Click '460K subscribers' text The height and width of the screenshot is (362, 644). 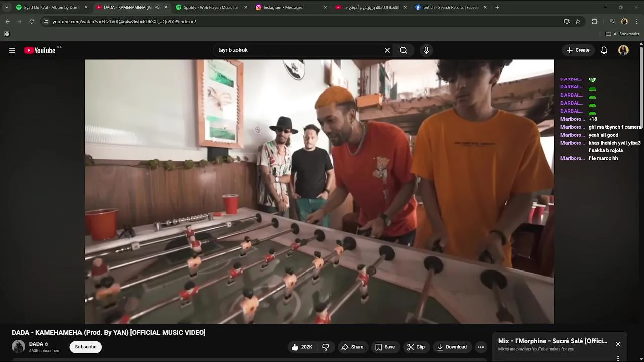click(45, 351)
